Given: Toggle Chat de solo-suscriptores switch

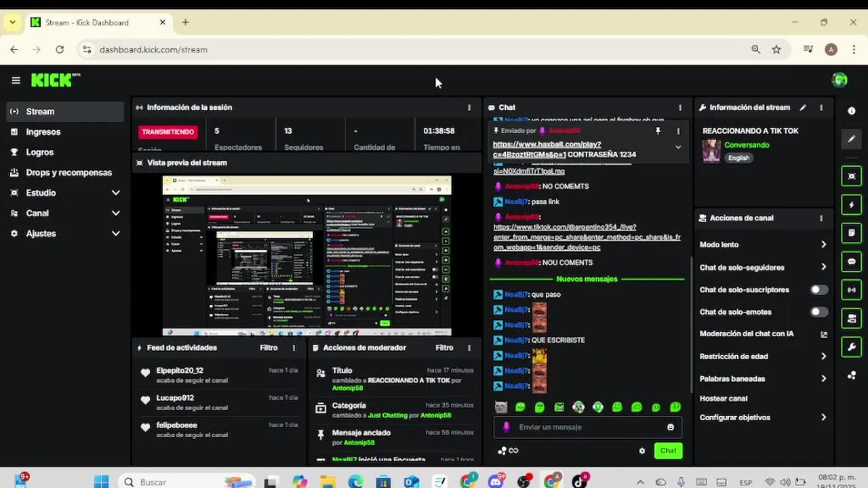Looking at the screenshot, I should coord(819,289).
